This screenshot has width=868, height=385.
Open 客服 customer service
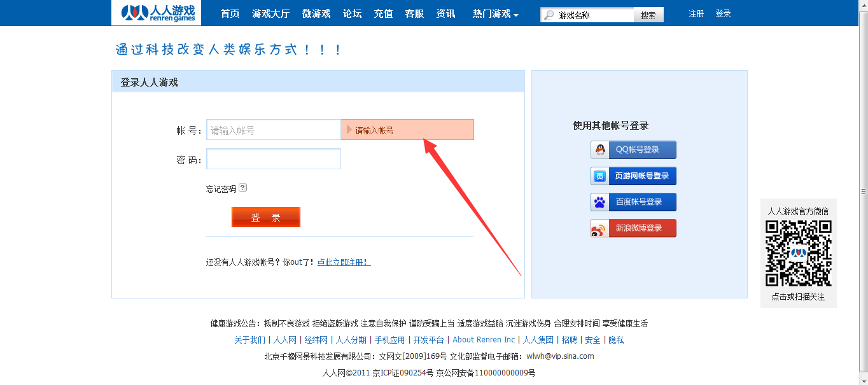click(x=415, y=13)
